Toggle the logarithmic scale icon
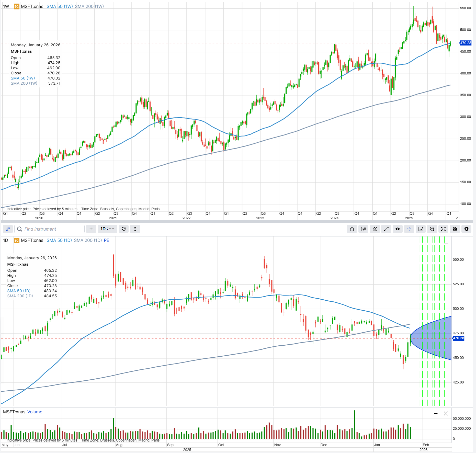This screenshot has height=453, width=476. [x=421, y=229]
